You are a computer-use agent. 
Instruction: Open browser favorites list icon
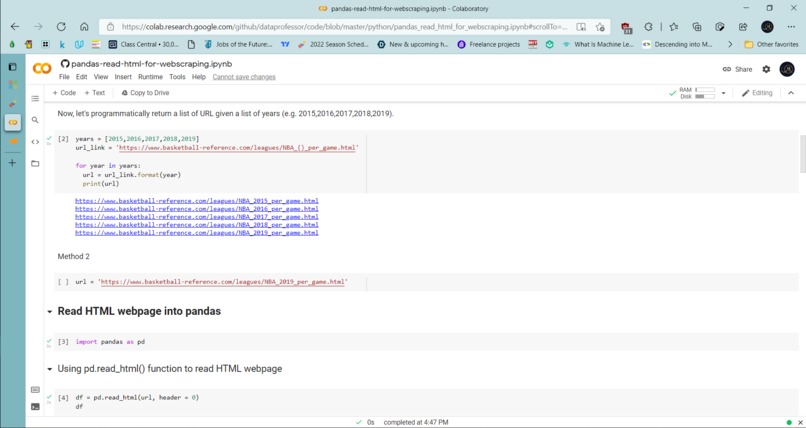point(674,27)
